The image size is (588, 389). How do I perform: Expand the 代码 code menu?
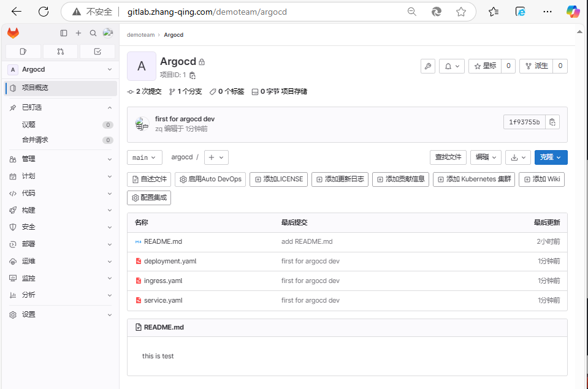pyautogui.click(x=61, y=194)
